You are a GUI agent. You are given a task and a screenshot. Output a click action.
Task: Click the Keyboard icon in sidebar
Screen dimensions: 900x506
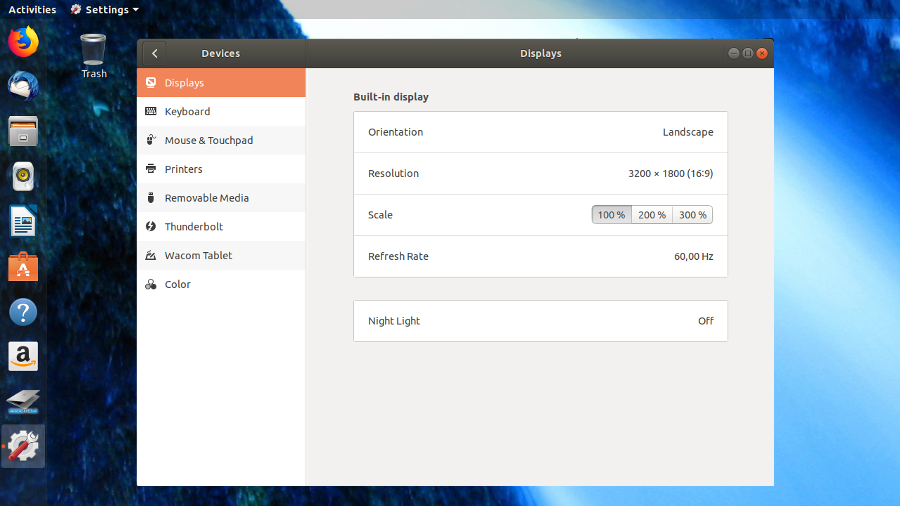151,112
